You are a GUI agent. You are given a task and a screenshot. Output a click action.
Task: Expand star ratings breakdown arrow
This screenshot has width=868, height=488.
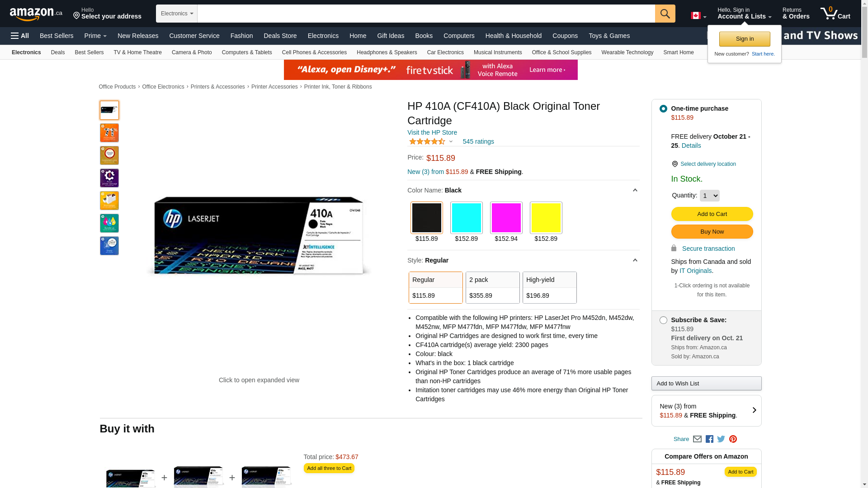pos(451,141)
